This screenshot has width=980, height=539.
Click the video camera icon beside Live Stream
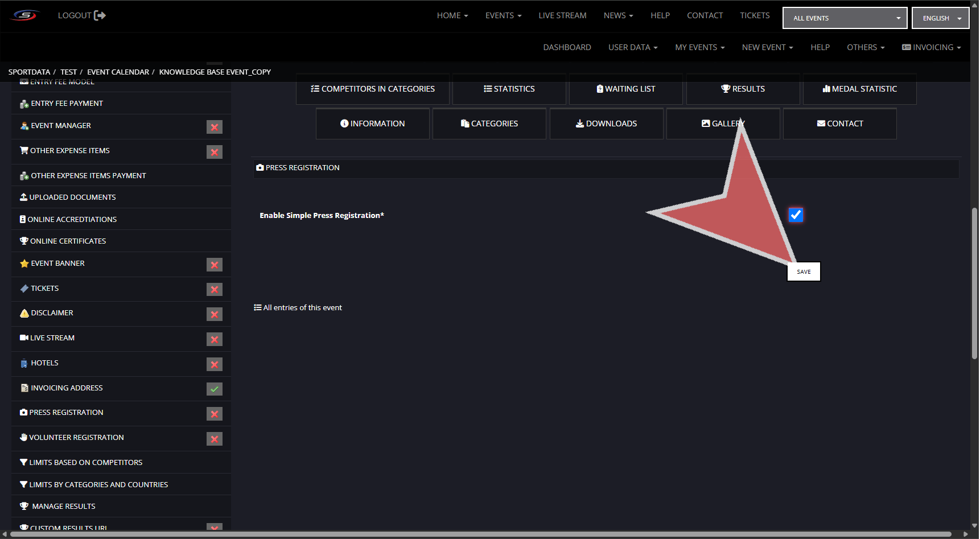(24, 338)
